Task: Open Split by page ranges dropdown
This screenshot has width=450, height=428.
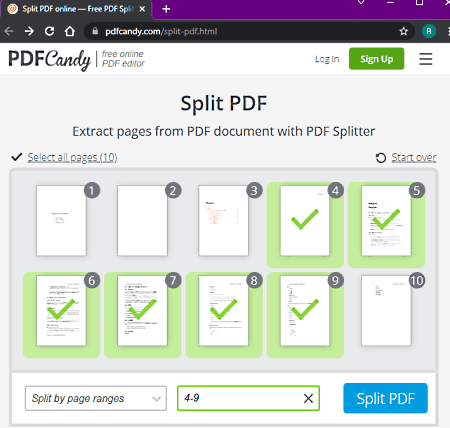Action: point(96,398)
